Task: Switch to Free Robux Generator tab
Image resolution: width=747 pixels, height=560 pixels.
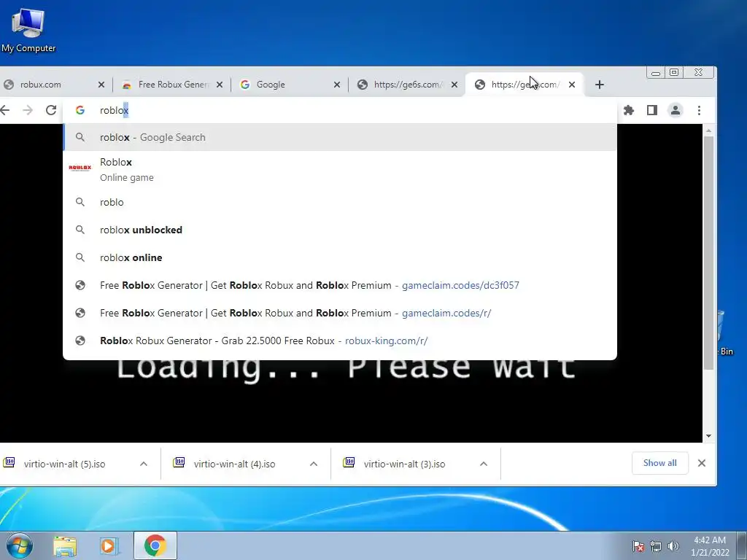Action: [167, 85]
